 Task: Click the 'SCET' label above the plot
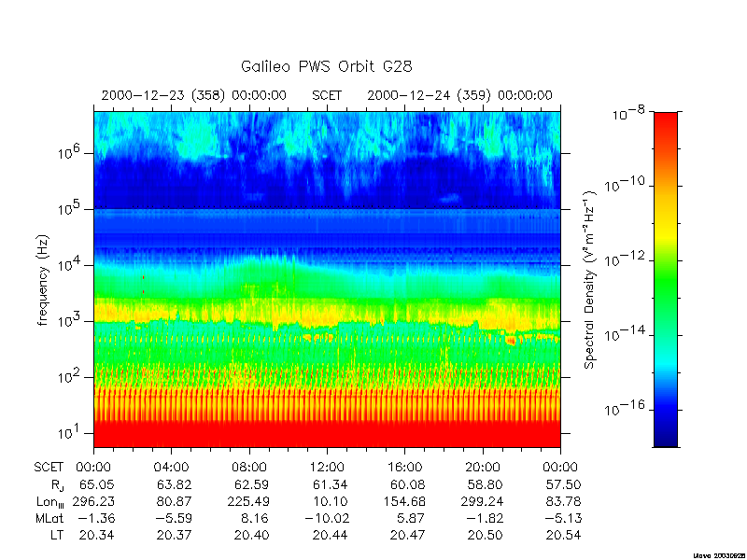(327, 95)
